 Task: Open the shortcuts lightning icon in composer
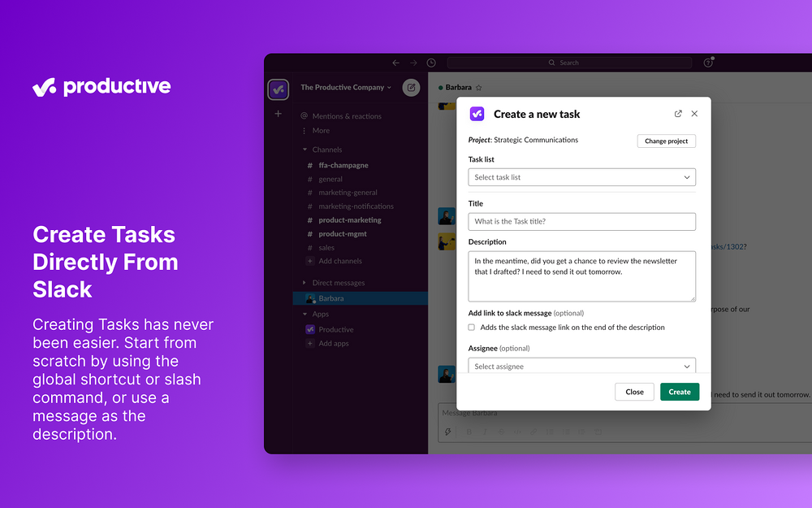click(448, 432)
